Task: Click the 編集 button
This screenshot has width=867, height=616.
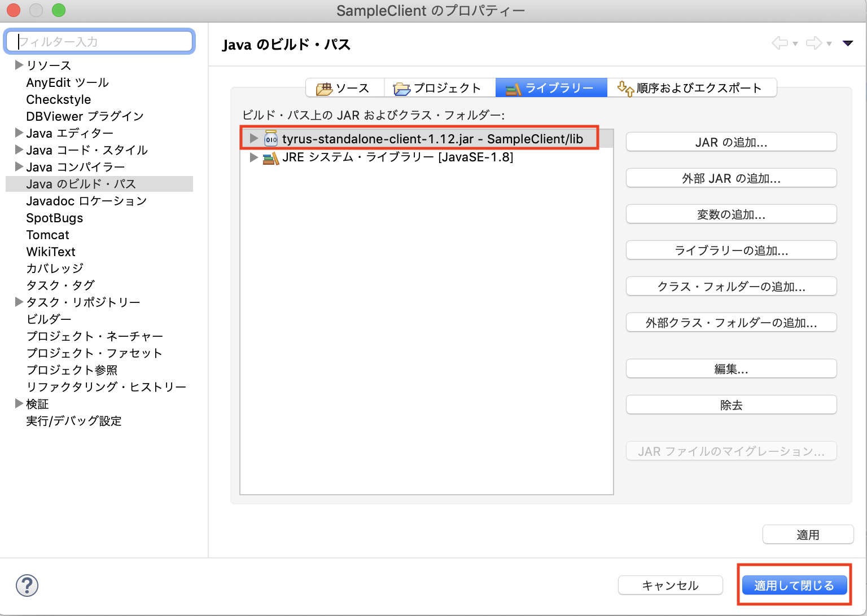Action: pos(731,369)
